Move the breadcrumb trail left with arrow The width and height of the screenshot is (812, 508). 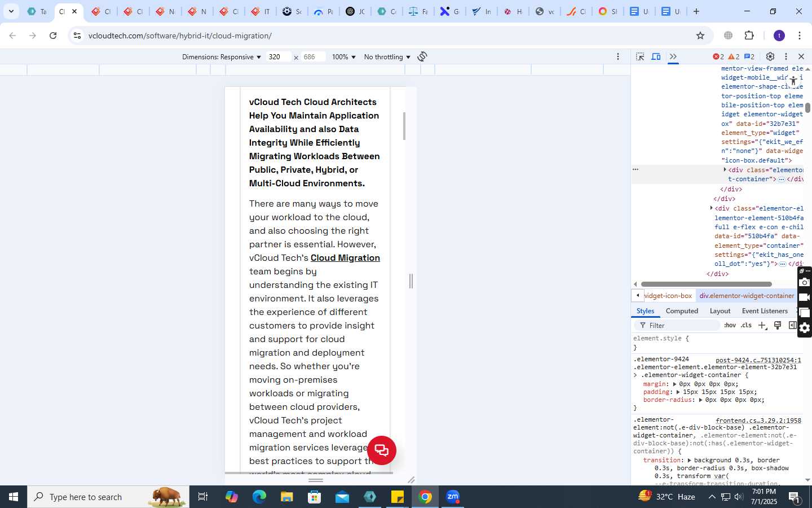[x=637, y=295]
